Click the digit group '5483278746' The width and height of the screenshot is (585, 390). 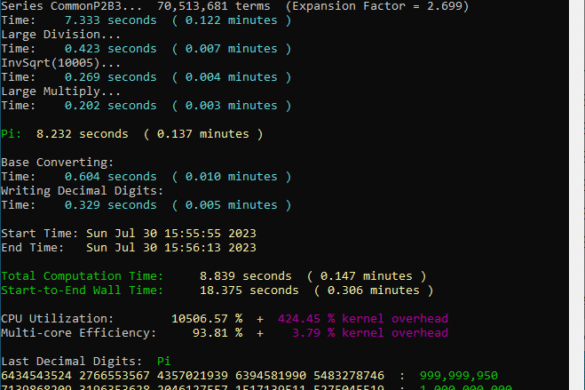pos(348,375)
